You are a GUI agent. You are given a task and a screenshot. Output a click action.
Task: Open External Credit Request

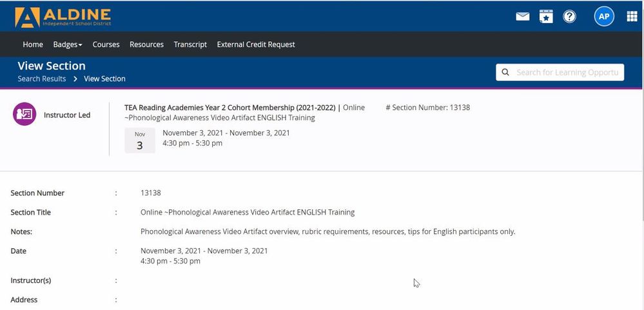pyautogui.click(x=256, y=44)
